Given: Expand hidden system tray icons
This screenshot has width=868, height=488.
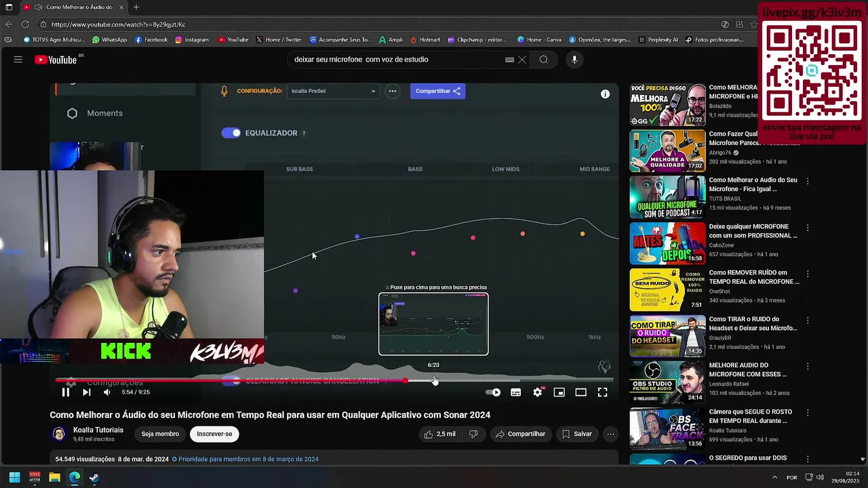Looking at the screenshot, I should tap(774, 477).
